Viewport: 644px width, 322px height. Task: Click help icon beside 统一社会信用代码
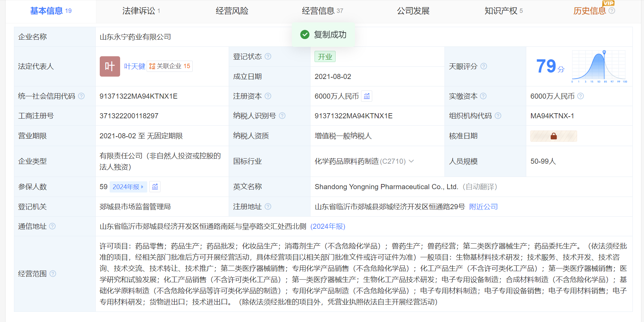click(81, 96)
